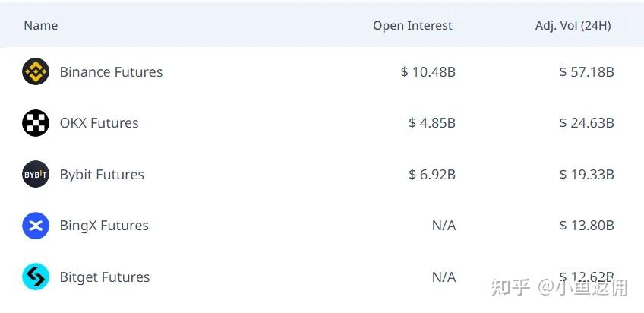Open the OKX Futures exchange link
This screenshot has height=313, width=644.
click(x=99, y=123)
